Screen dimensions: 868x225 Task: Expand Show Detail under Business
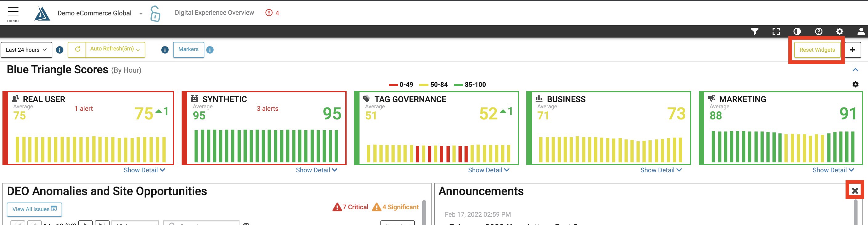pyautogui.click(x=661, y=170)
